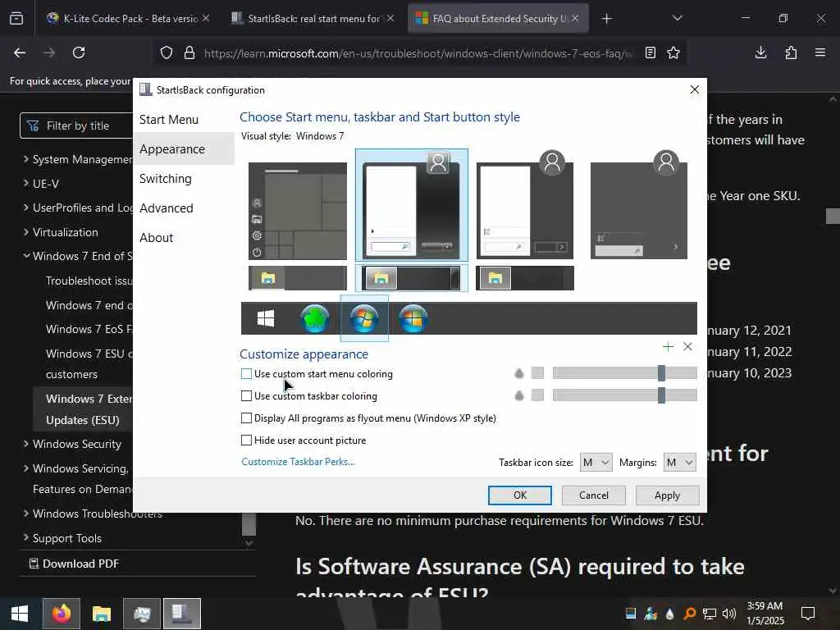This screenshot has width=840, height=630.
Task: Apply the appearance changes
Action: tap(667, 495)
